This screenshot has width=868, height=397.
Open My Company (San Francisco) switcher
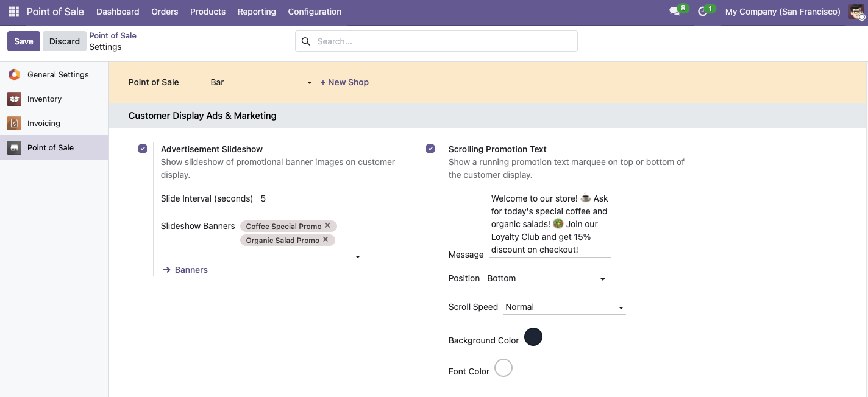(x=783, y=12)
